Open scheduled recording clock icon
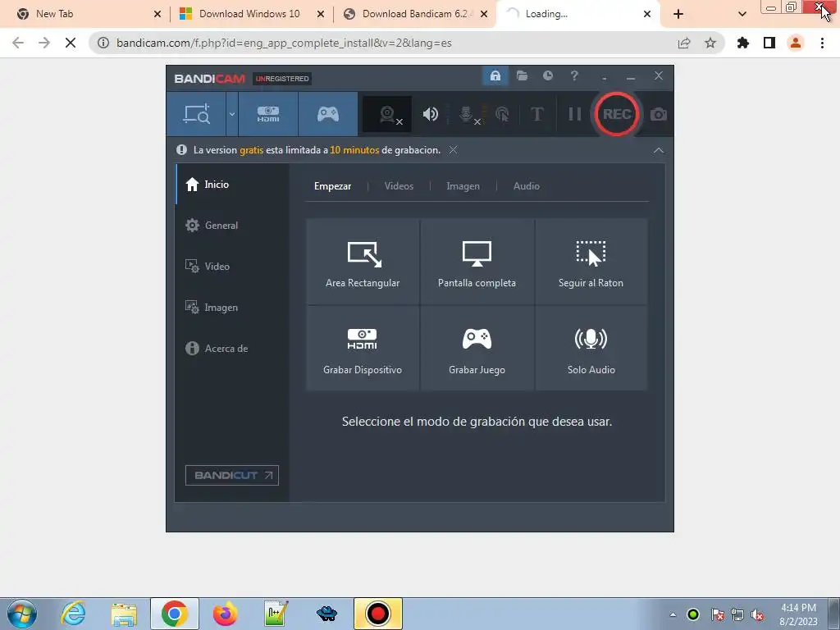This screenshot has width=840, height=630. pos(547,75)
